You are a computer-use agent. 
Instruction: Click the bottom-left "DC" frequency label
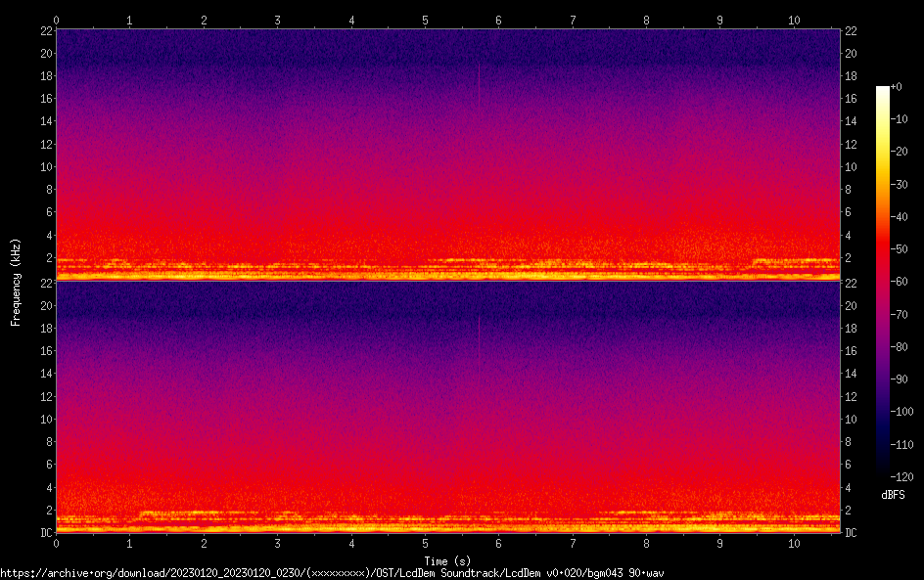click(x=46, y=533)
